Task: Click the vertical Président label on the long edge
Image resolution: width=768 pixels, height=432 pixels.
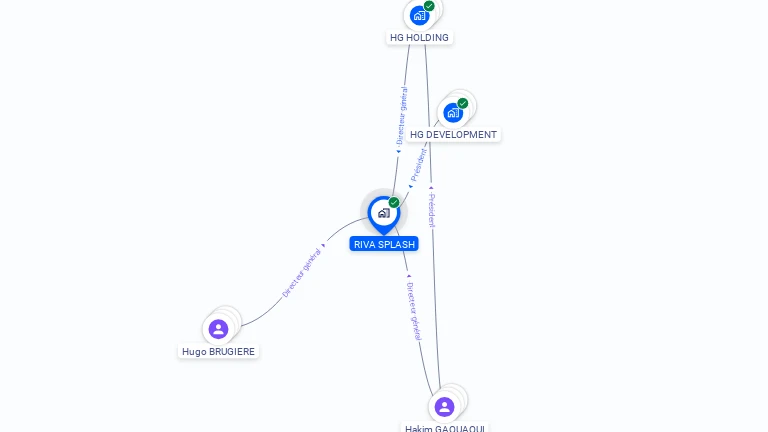Action: pos(432,210)
